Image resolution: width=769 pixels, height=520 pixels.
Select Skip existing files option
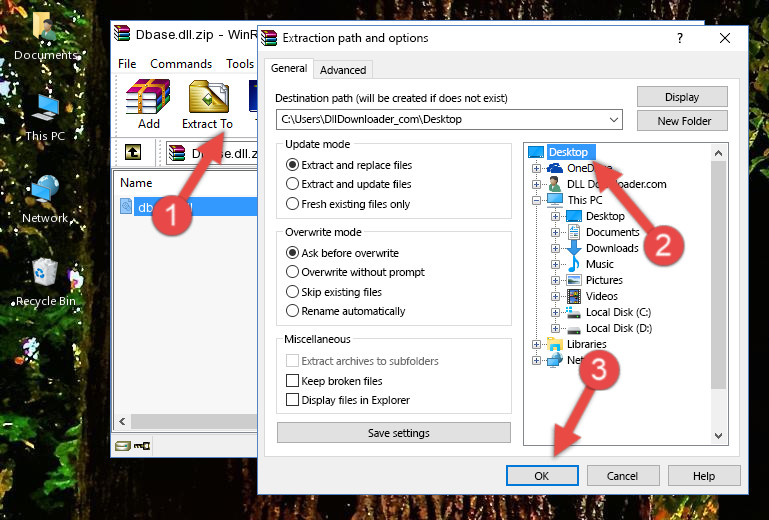pyautogui.click(x=333, y=291)
